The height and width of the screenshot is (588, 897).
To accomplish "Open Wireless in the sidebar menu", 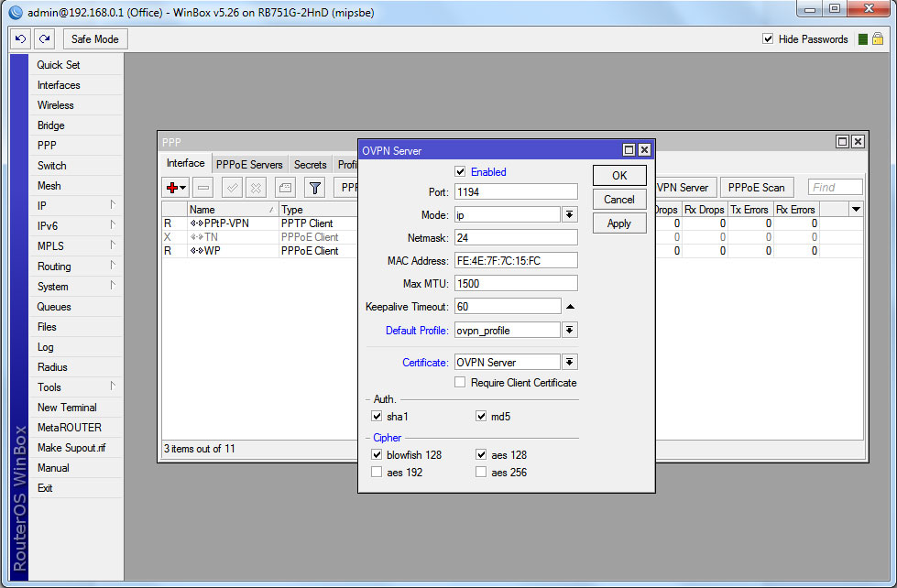I will click(56, 105).
